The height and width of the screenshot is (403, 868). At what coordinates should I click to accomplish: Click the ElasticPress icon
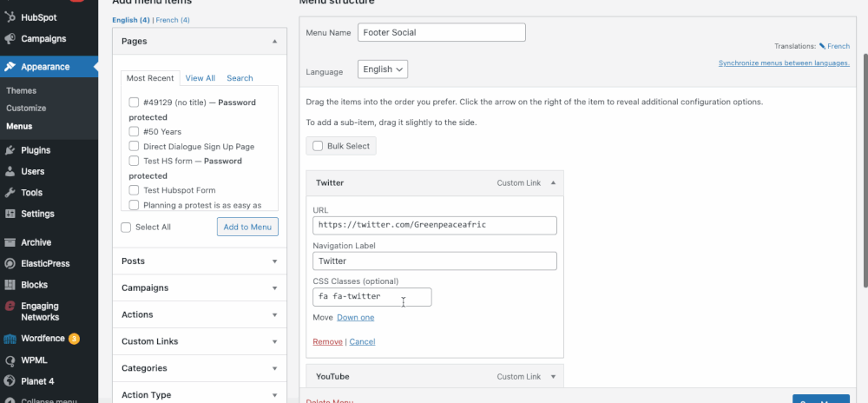10,263
